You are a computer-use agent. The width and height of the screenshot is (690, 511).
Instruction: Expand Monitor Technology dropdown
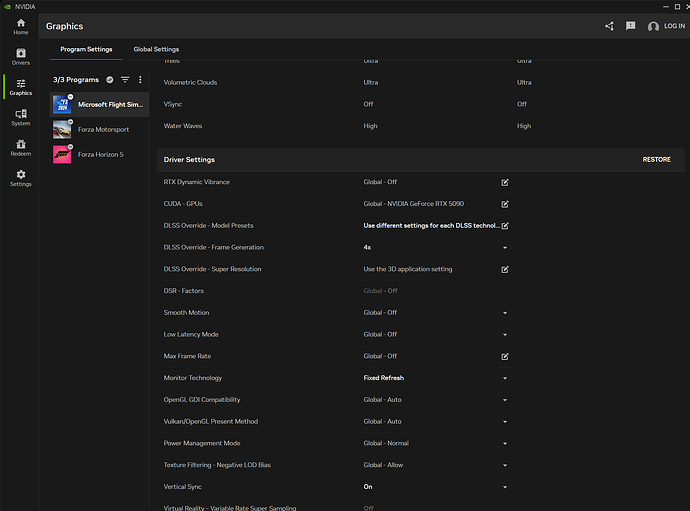pos(505,378)
